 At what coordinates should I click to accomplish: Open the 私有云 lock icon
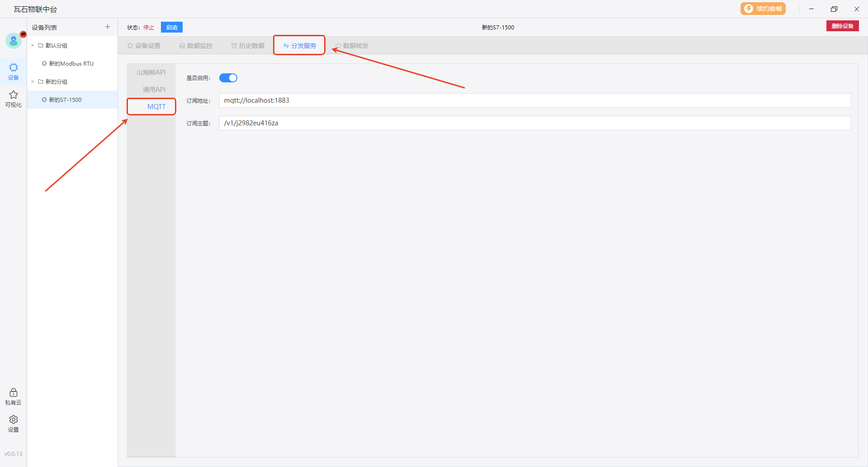coord(14,396)
